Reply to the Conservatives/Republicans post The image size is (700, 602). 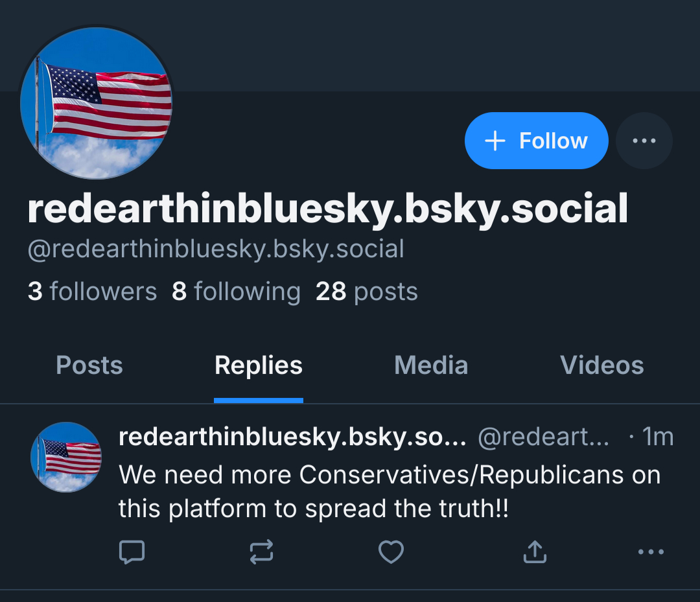132,552
